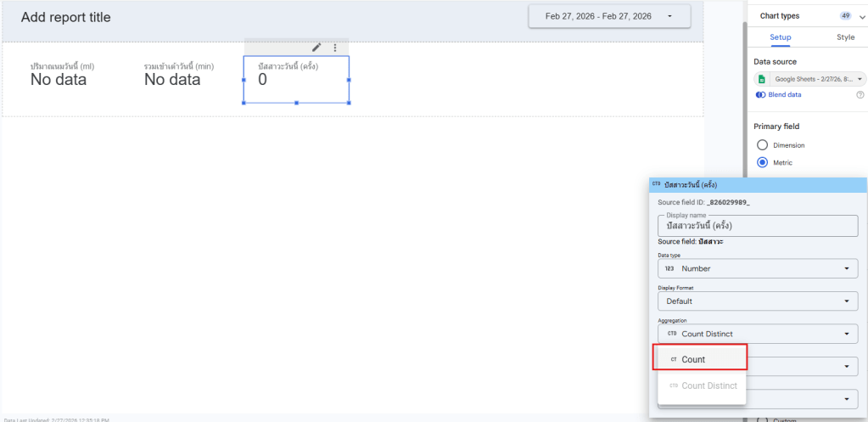Click the pencil edit icon above the scorecard
The image size is (868, 422).
click(x=316, y=48)
